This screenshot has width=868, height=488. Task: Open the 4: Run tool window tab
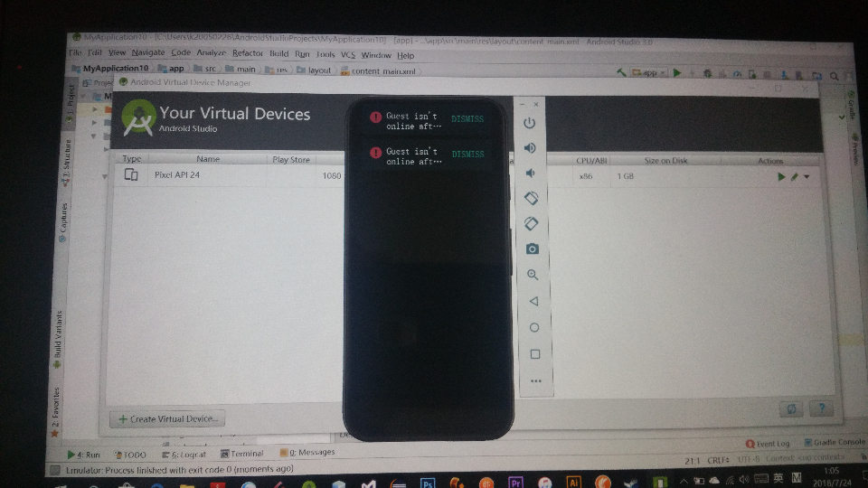pos(83,455)
